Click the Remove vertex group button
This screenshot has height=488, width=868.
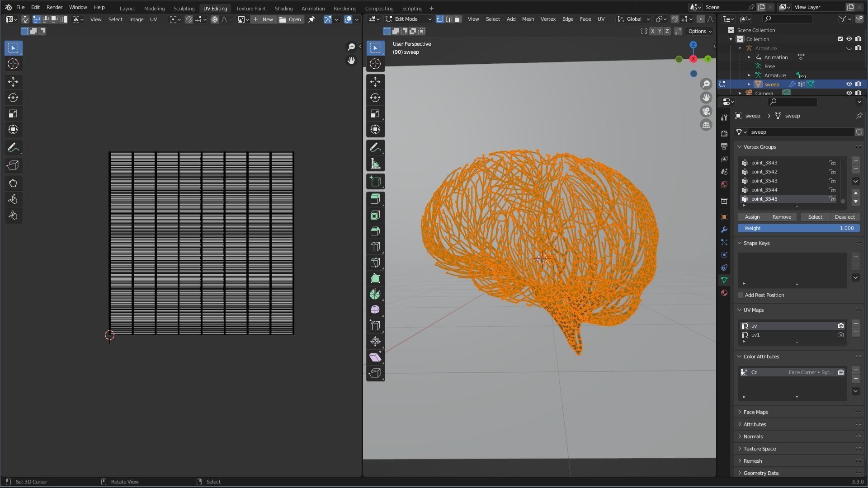782,217
